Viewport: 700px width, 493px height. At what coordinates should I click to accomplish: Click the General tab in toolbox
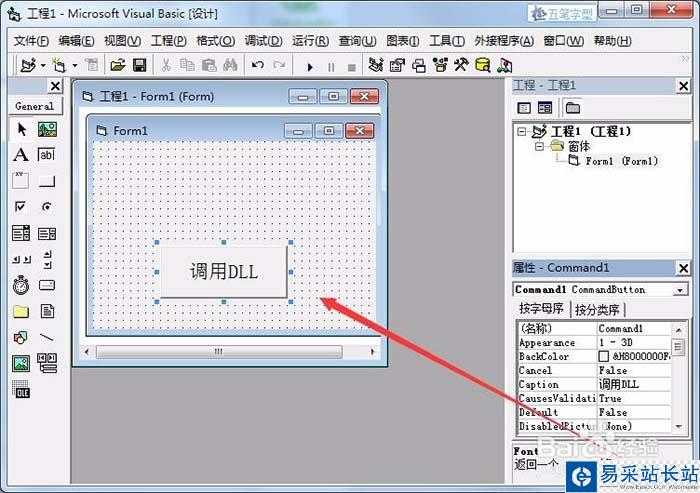pyautogui.click(x=34, y=106)
